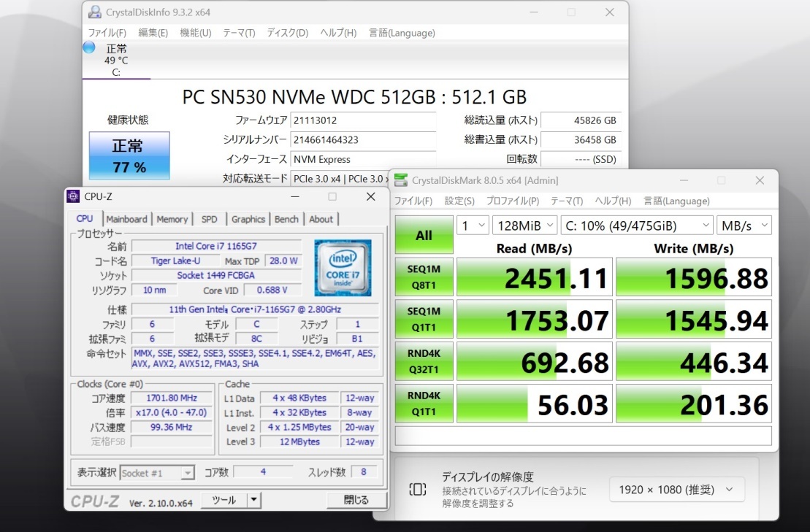Open プロファイル(P) menu in CrystalDiskMark

coord(513,201)
